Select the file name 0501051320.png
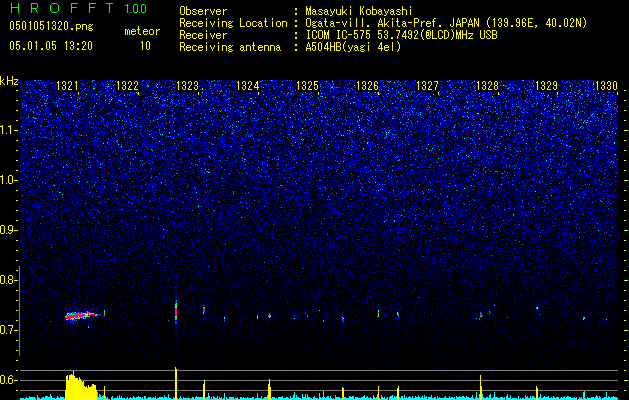629x400 pixels. 51,26
